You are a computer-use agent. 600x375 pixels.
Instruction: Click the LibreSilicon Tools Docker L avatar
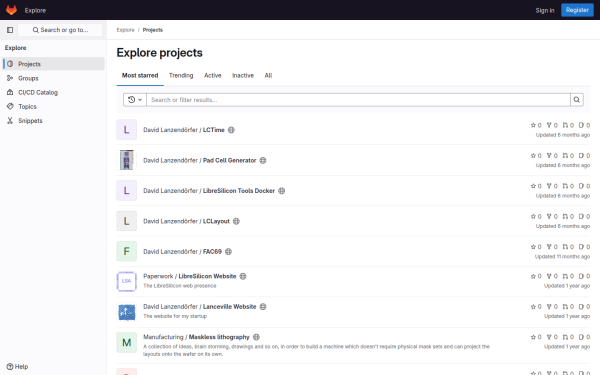tap(127, 191)
